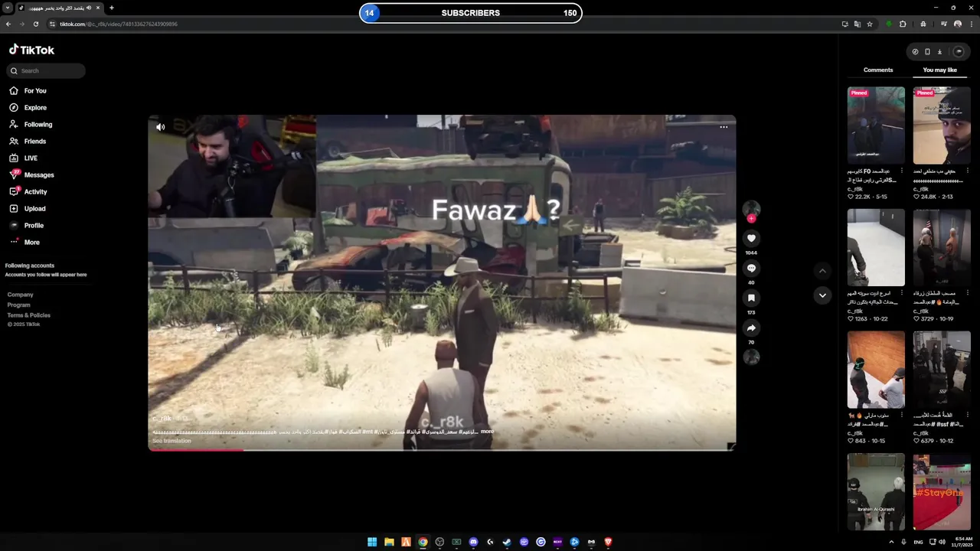Click 'See translation' under caption
This screenshot has width=980, height=551.
[x=171, y=441]
